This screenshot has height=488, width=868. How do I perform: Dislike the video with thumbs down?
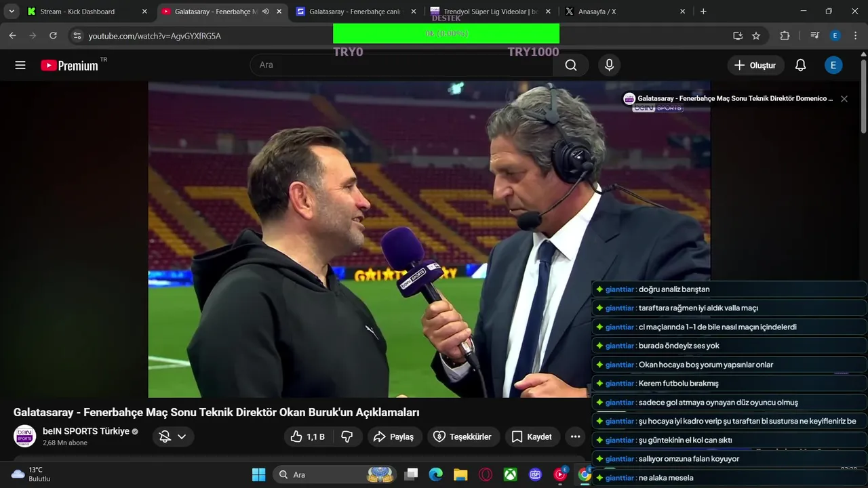pos(347,436)
